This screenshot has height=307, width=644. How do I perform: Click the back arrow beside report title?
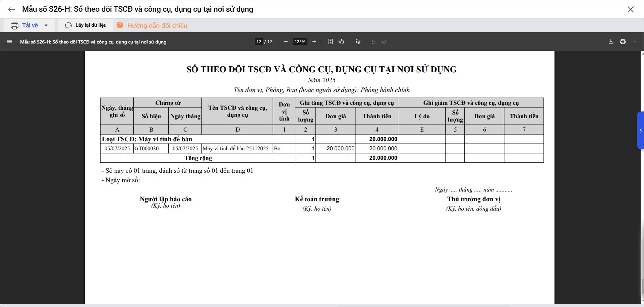click(11, 9)
